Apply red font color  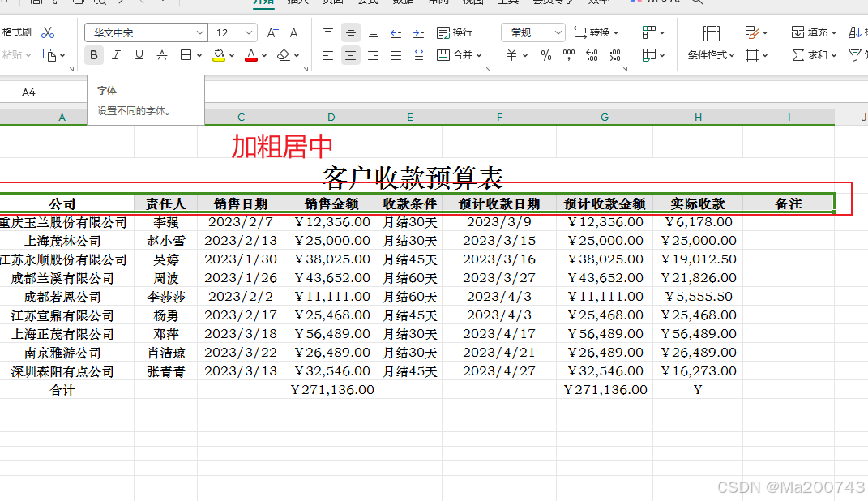tap(251, 55)
